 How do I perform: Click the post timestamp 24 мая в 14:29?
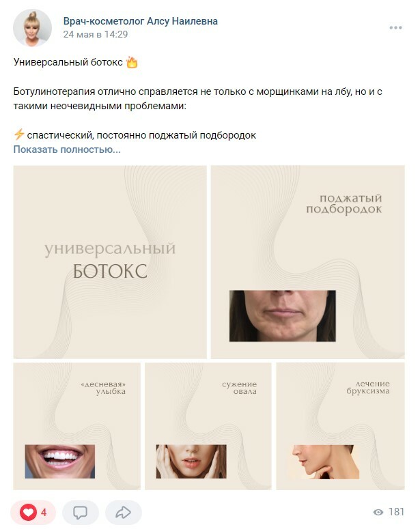pos(96,34)
